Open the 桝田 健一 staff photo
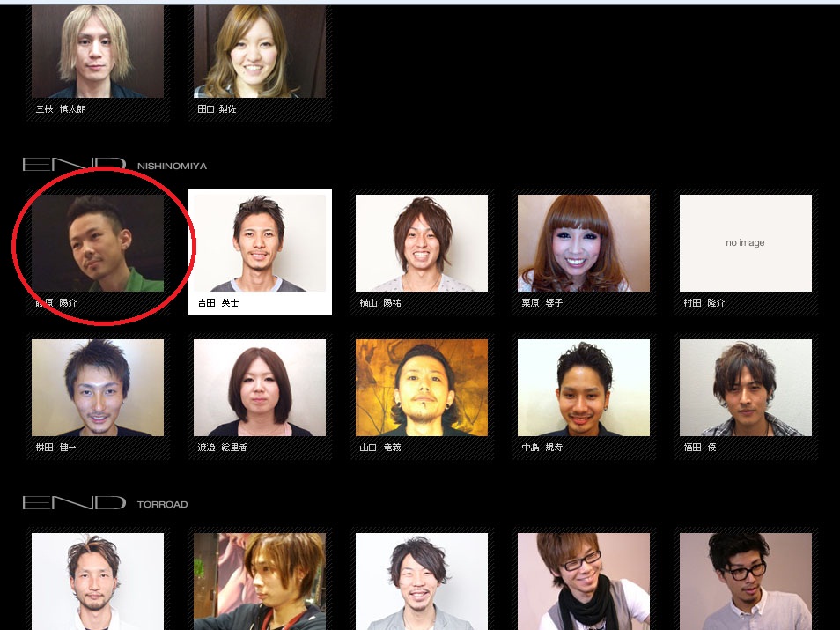The width and height of the screenshot is (840, 630). coord(98,388)
